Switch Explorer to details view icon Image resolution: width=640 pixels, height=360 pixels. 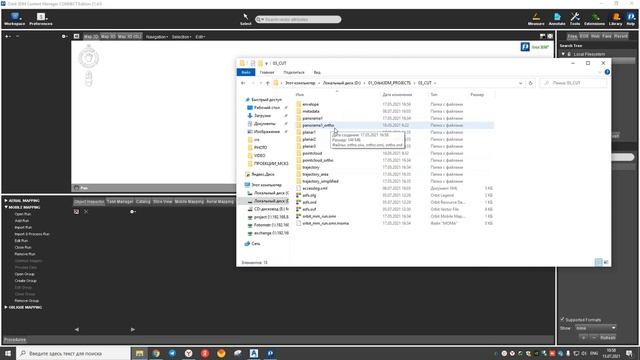click(598, 262)
